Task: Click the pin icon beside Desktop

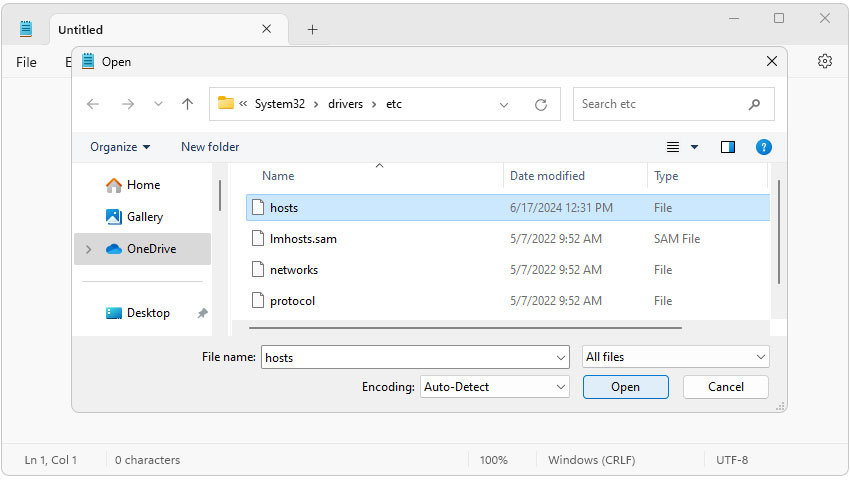Action: coord(202,313)
